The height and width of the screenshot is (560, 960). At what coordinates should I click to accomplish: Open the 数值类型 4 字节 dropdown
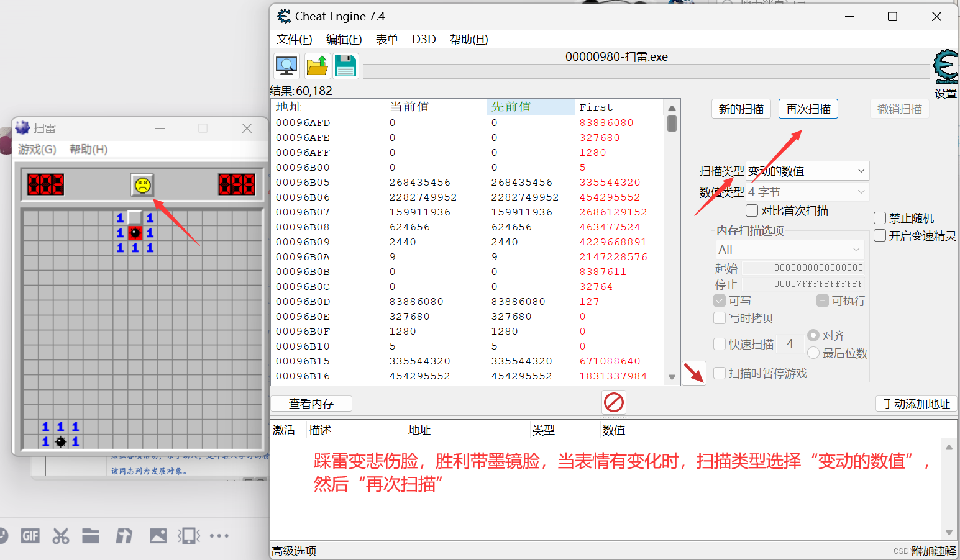click(x=807, y=192)
